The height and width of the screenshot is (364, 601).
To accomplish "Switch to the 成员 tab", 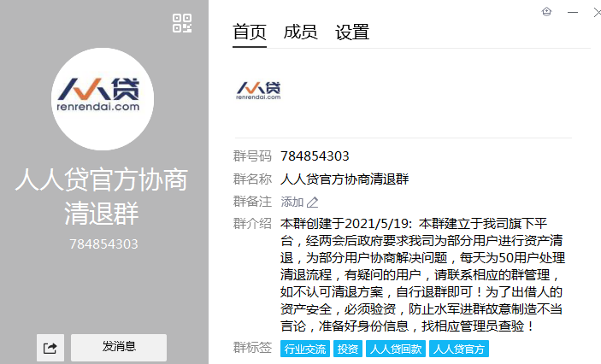I will tap(301, 32).
